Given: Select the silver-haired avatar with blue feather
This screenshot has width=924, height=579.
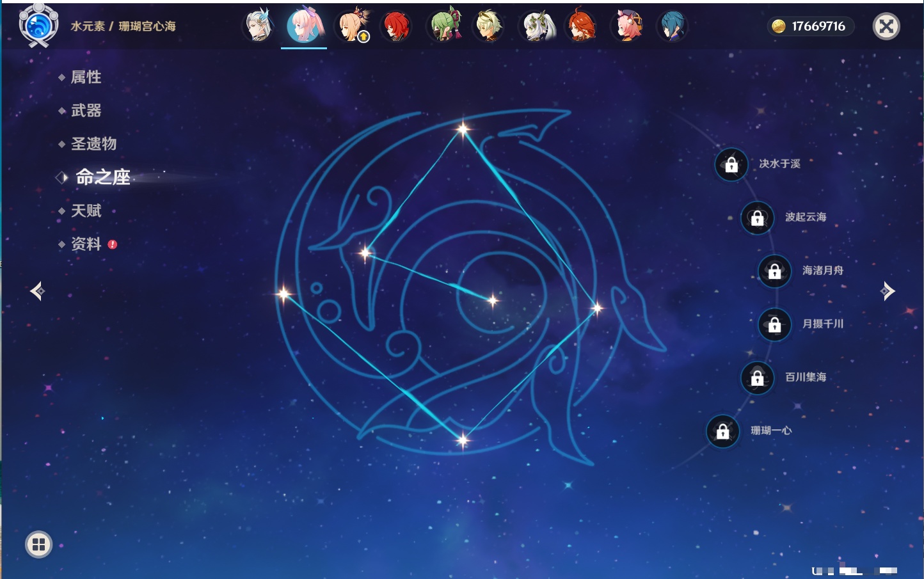Looking at the screenshot, I should (259, 26).
